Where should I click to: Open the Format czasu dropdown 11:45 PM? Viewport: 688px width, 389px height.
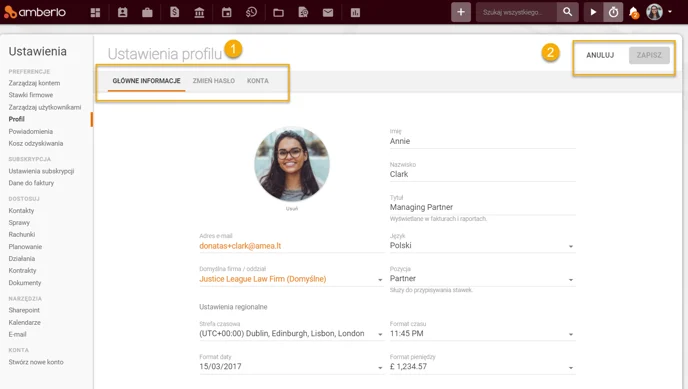pyautogui.click(x=483, y=333)
